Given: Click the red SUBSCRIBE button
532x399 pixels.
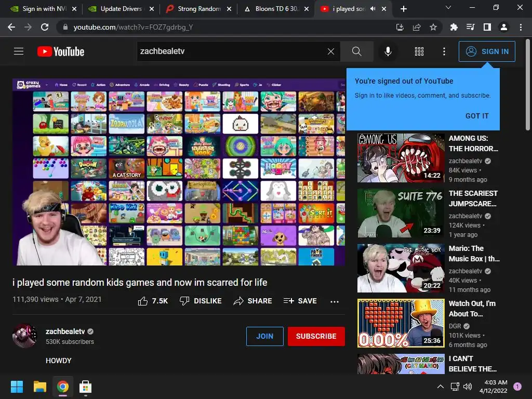Looking at the screenshot, I should click(x=316, y=336).
